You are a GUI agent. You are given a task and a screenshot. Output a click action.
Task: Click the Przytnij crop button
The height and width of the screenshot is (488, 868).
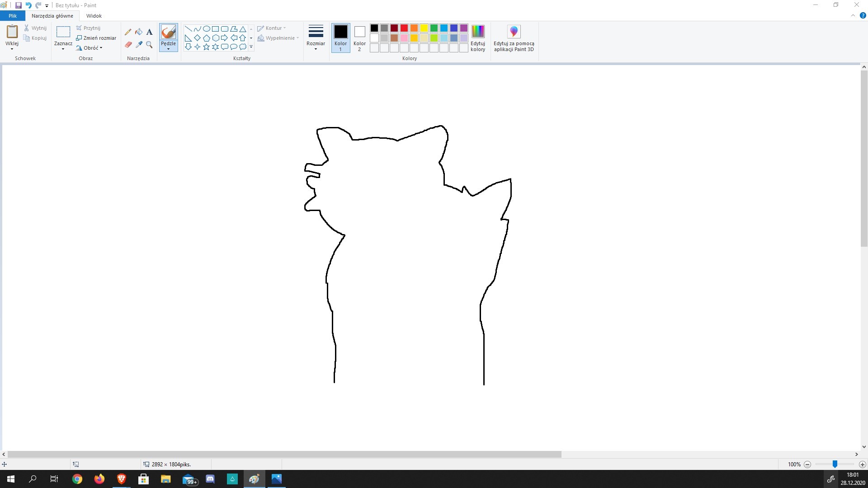[89, 28]
